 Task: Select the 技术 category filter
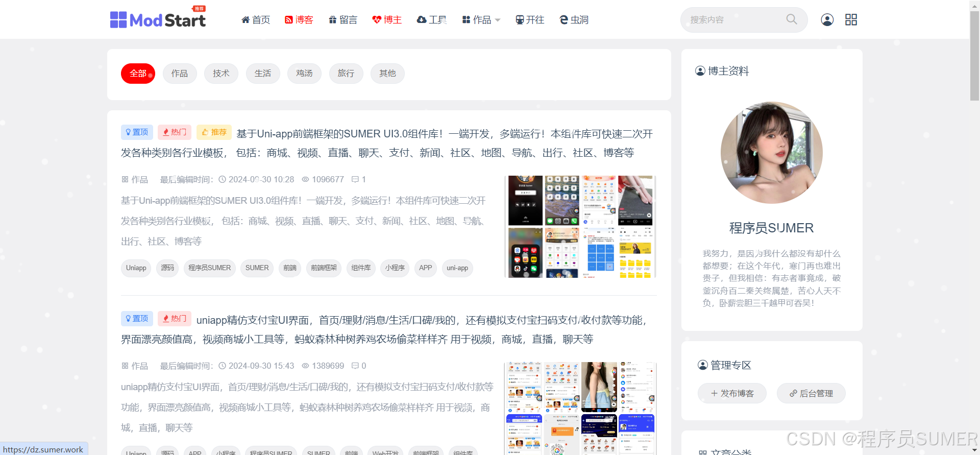click(221, 74)
